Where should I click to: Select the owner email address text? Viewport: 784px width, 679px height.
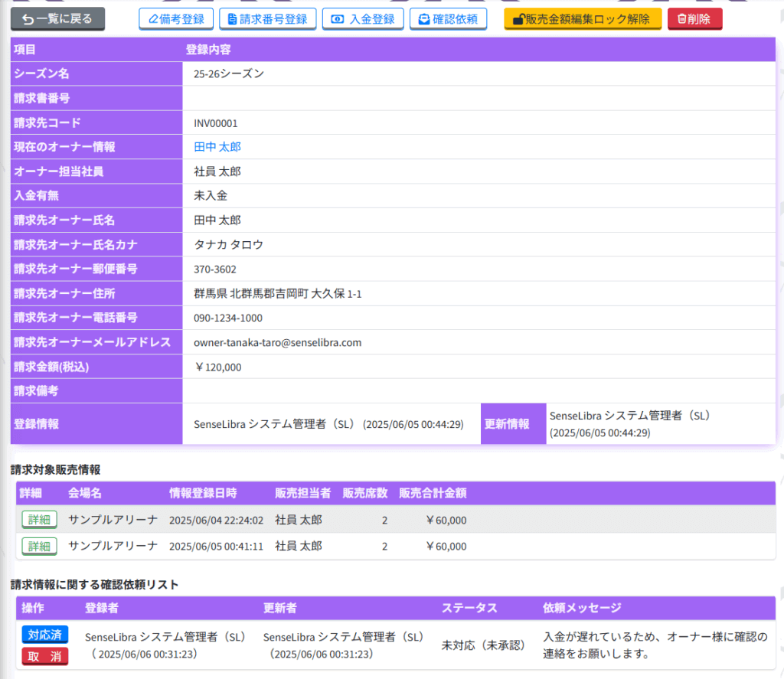[x=277, y=343]
